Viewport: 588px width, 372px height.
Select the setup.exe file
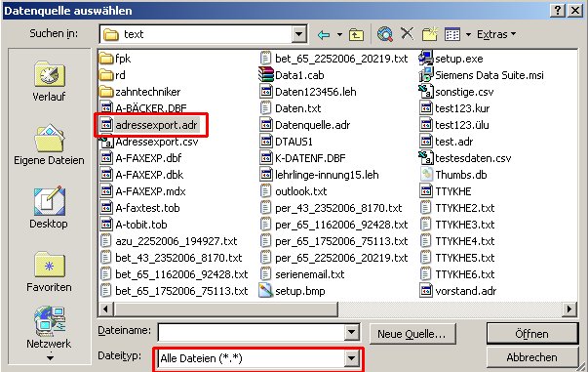click(451, 59)
